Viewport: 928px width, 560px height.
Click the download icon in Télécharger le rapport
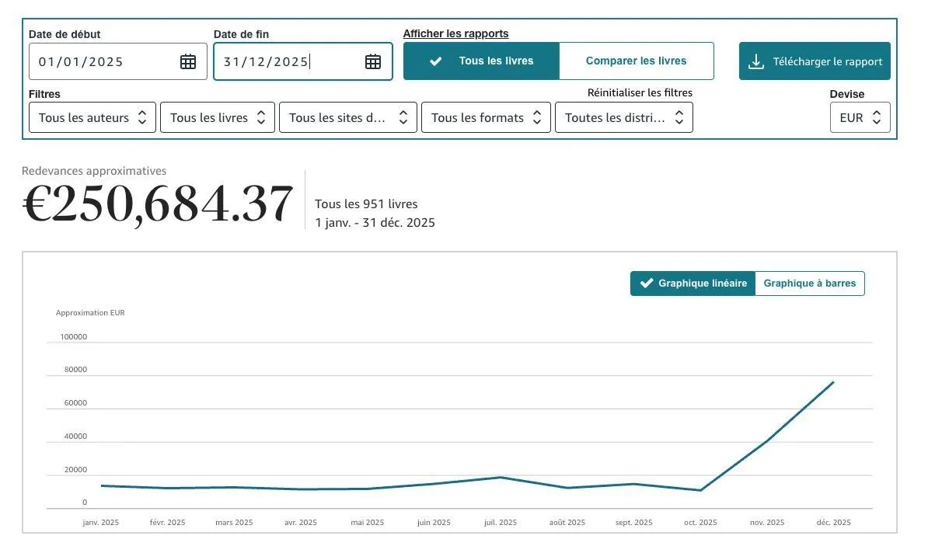pyautogui.click(x=755, y=61)
